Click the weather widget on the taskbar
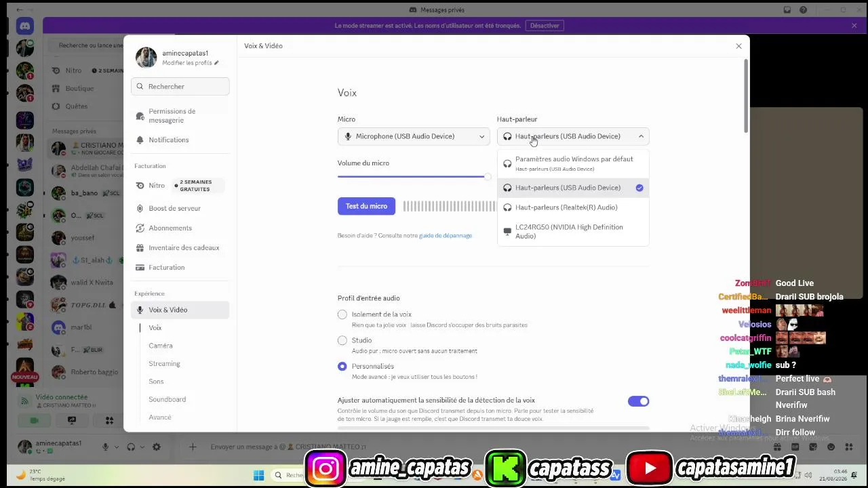868x488 pixels. (41, 475)
